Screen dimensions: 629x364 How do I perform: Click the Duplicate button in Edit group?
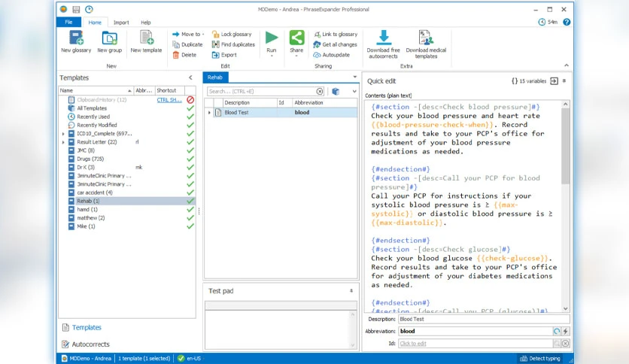point(187,44)
